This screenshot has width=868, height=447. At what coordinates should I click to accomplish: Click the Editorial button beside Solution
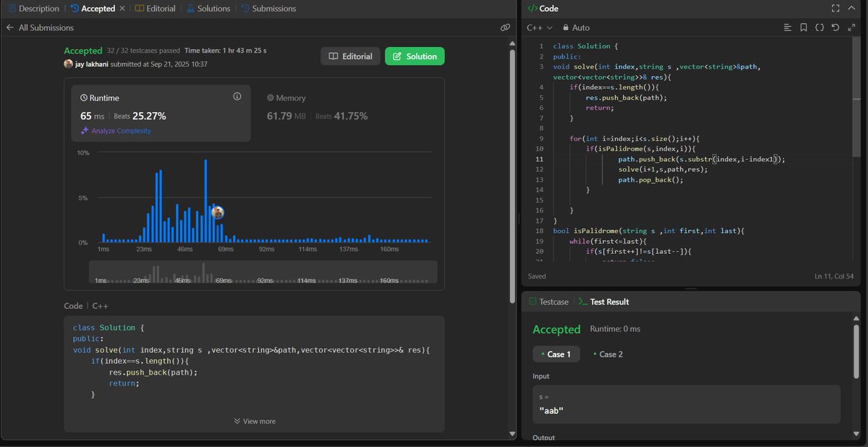click(350, 56)
